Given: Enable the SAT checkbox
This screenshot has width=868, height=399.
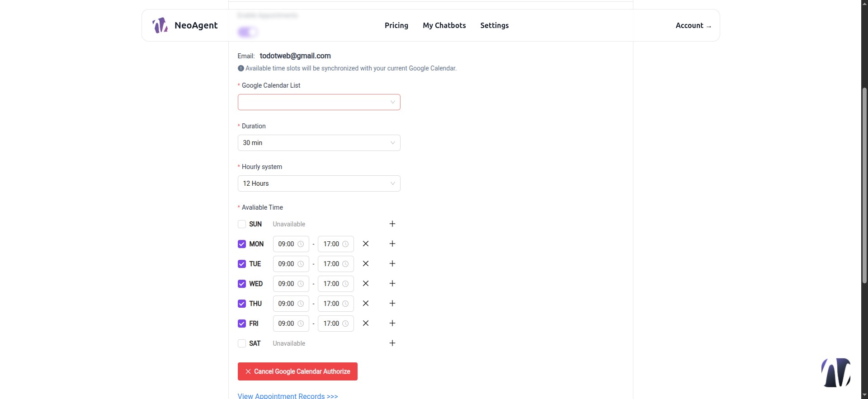Looking at the screenshot, I should coord(242,343).
